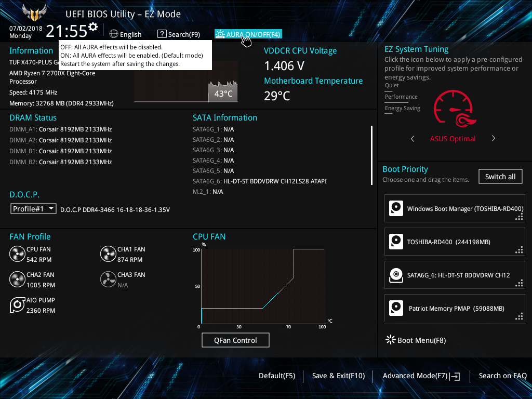The width and height of the screenshot is (532, 399).
Task: Select the Energy Saving tuning profile
Action: [403, 109]
